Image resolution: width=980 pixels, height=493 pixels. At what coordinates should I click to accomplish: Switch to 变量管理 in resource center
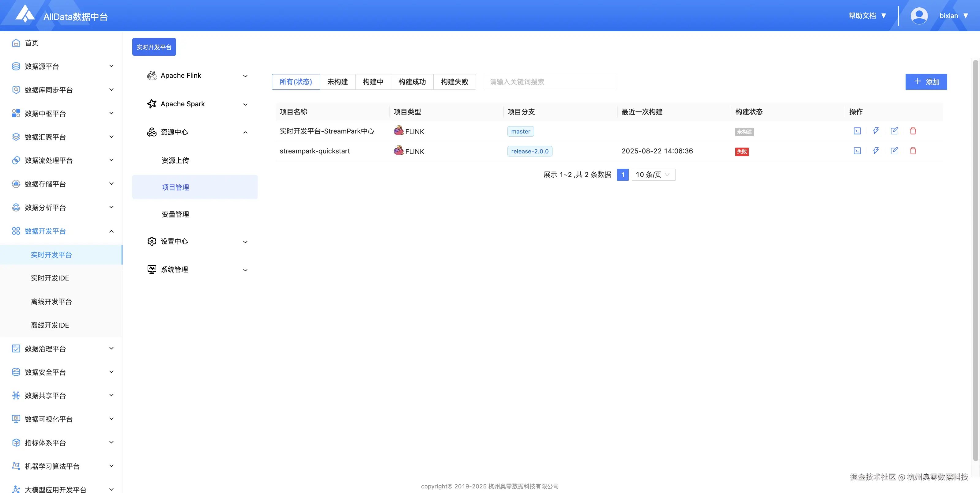pos(175,214)
